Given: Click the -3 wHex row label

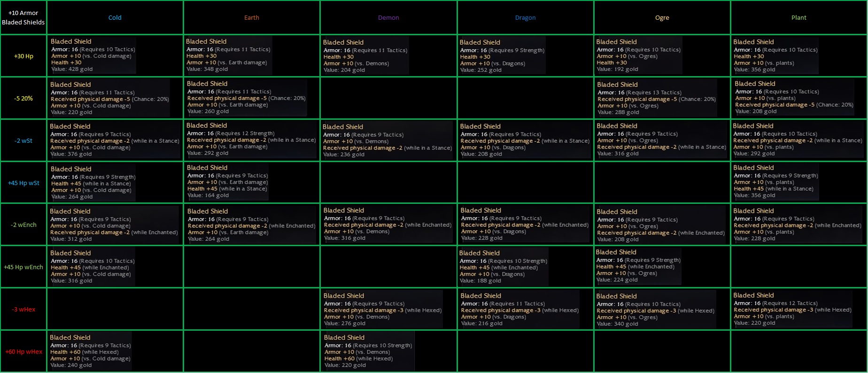Looking at the screenshot, I should pyautogui.click(x=23, y=310).
